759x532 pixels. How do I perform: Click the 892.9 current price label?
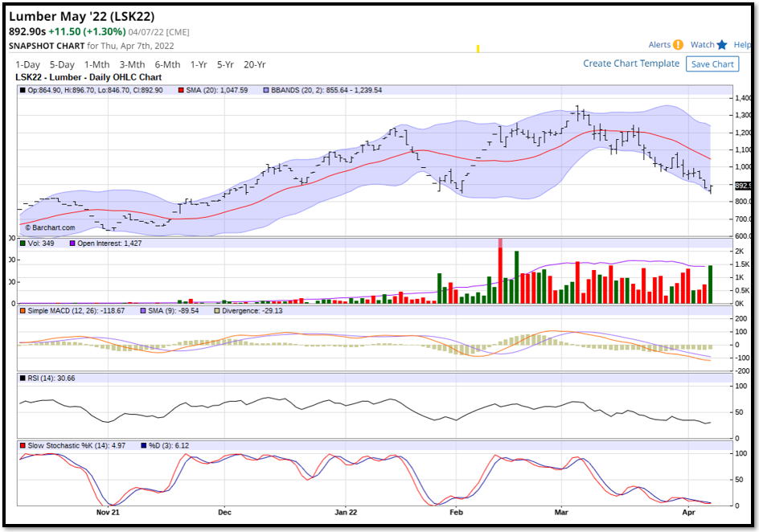point(743,186)
